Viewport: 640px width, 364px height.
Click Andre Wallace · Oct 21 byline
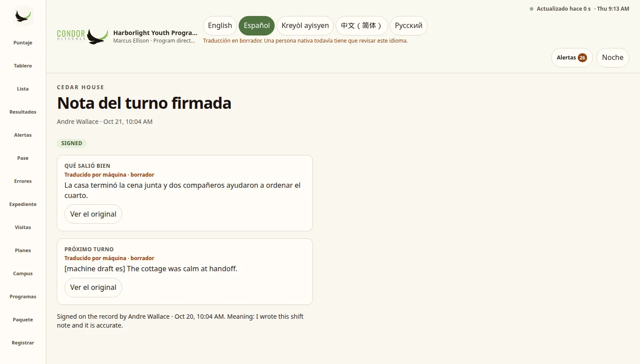pos(104,122)
